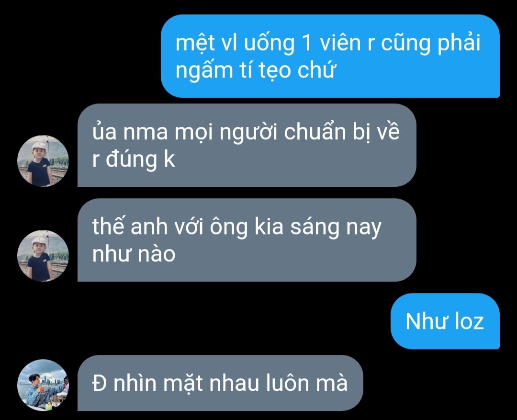Click the word 'phải' in top blue message
This screenshot has height=420, width=517.
point(459,43)
